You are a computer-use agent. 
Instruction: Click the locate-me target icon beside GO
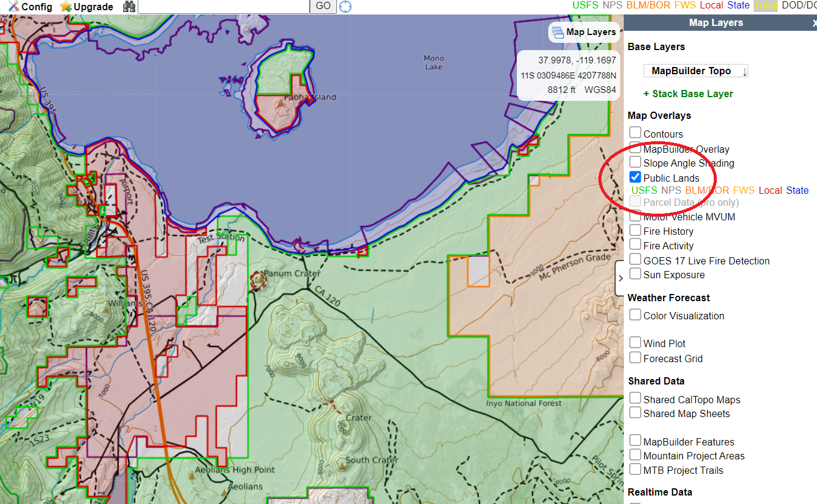345,7
